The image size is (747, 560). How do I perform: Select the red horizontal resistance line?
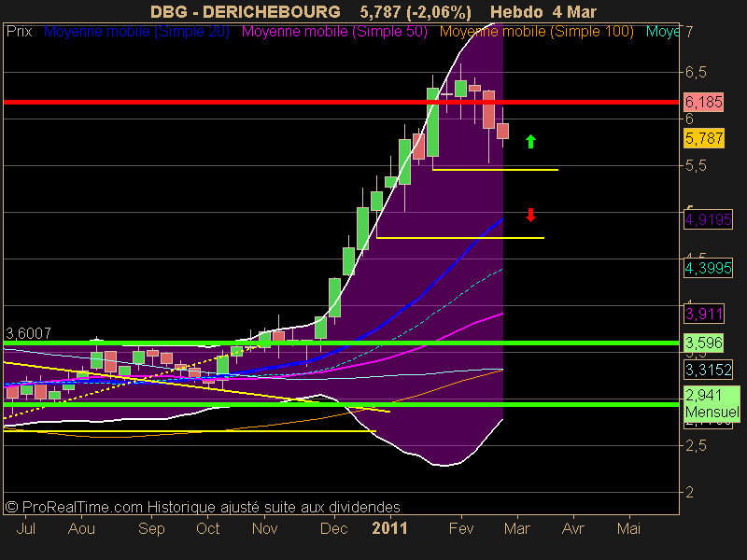(x=341, y=102)
